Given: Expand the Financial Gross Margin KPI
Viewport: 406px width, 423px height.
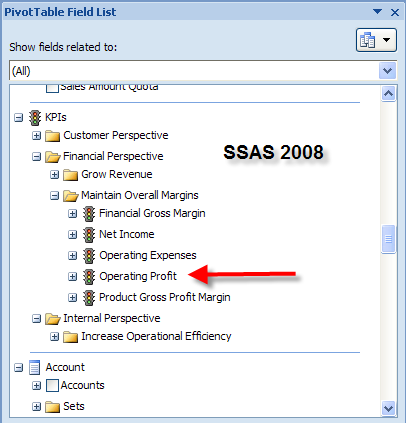Looking at the screenshot, I should tap(72, 214).
